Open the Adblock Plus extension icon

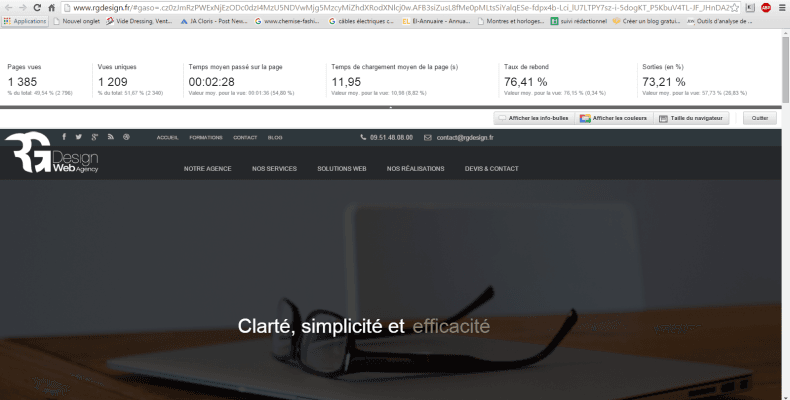click(766, 8)
